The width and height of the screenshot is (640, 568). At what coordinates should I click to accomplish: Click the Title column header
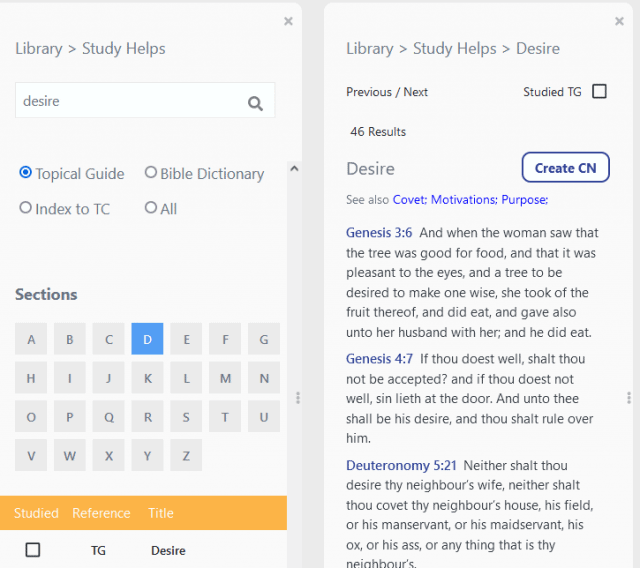point(161,513)
